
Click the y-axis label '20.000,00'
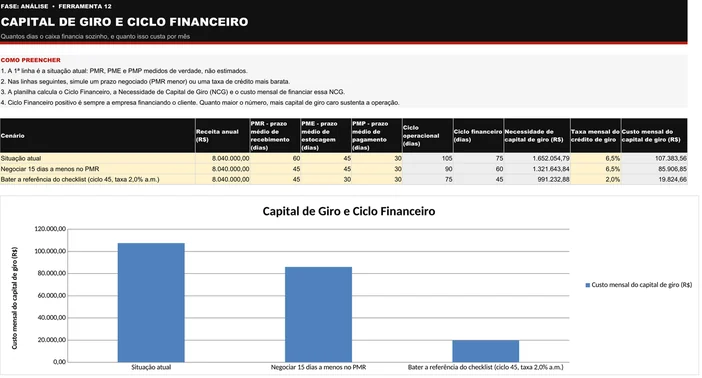51,340
